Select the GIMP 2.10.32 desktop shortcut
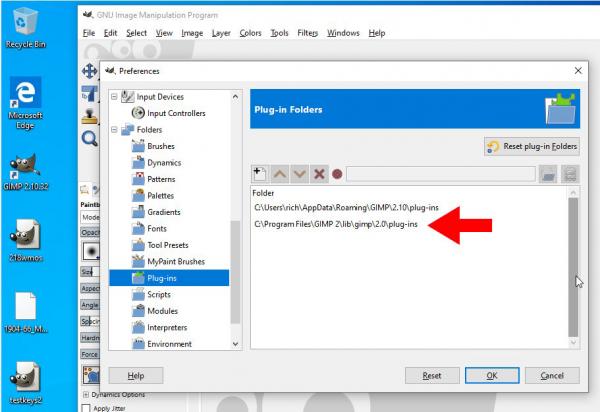Viewport: 600px width, 412px height. pyautogui.click(x=25, y=172)
